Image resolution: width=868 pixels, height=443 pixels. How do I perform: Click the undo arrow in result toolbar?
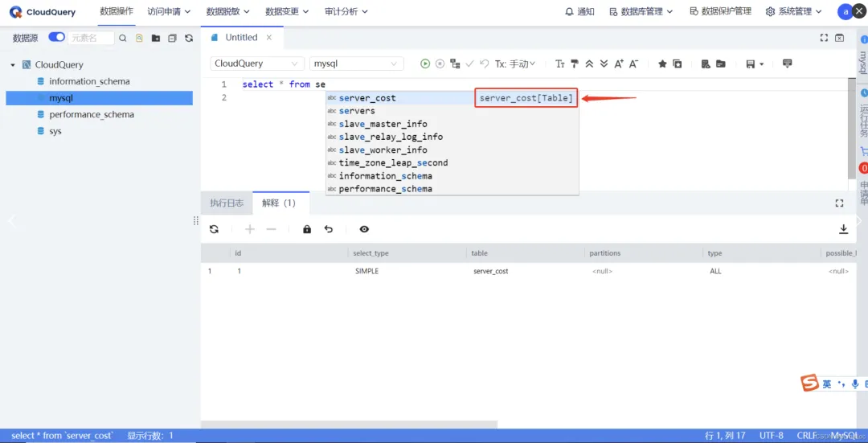tap(329, 229)
